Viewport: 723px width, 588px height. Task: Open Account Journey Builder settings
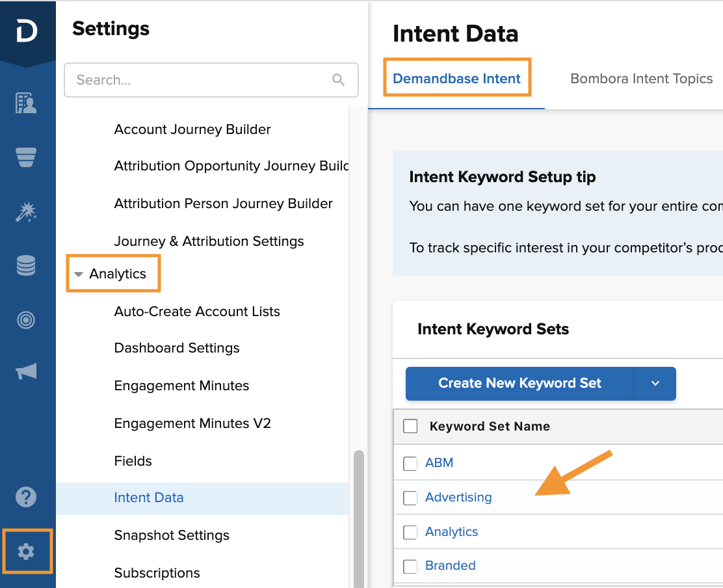coord(192,129)
